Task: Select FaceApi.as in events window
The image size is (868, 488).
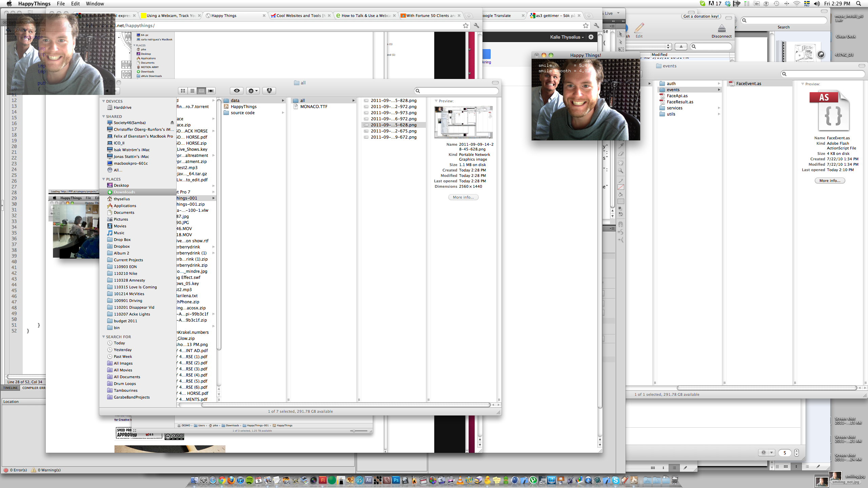Action: point(689,96)
